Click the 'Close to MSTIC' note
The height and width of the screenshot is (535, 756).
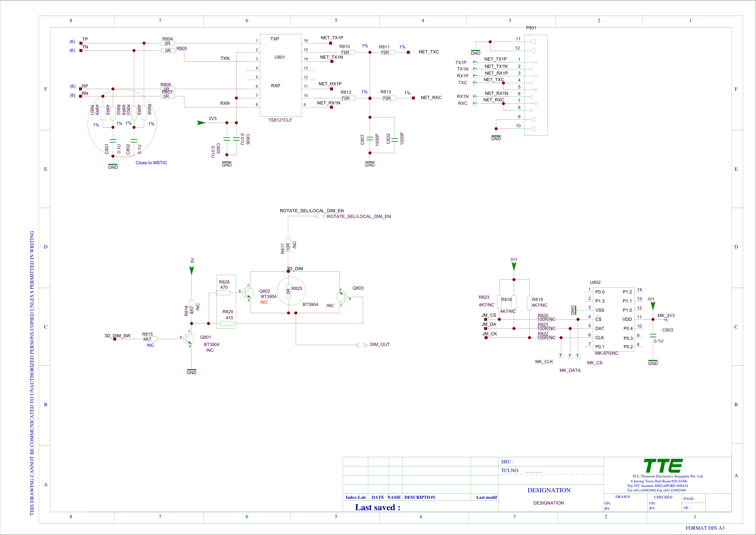[151, 163]
